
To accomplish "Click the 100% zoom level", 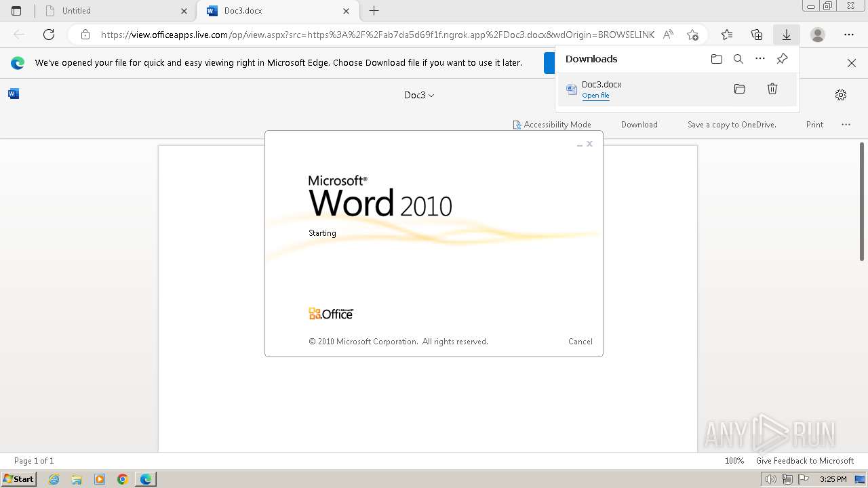I will [734, 461].
